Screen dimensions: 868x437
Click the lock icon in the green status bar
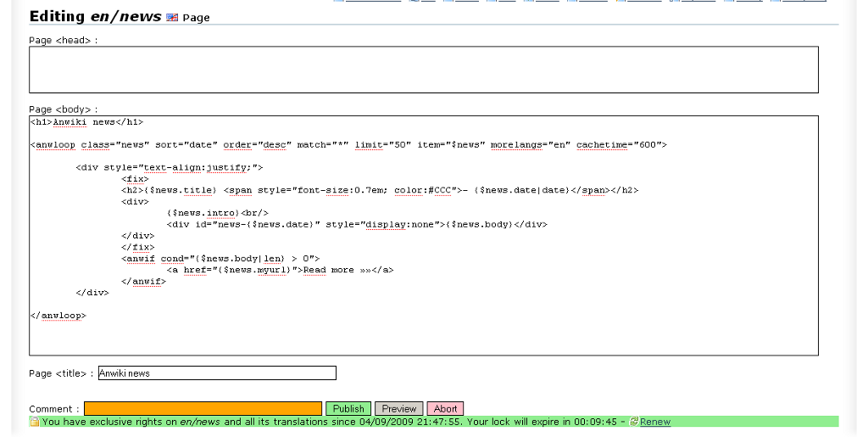tap(34, 422)
